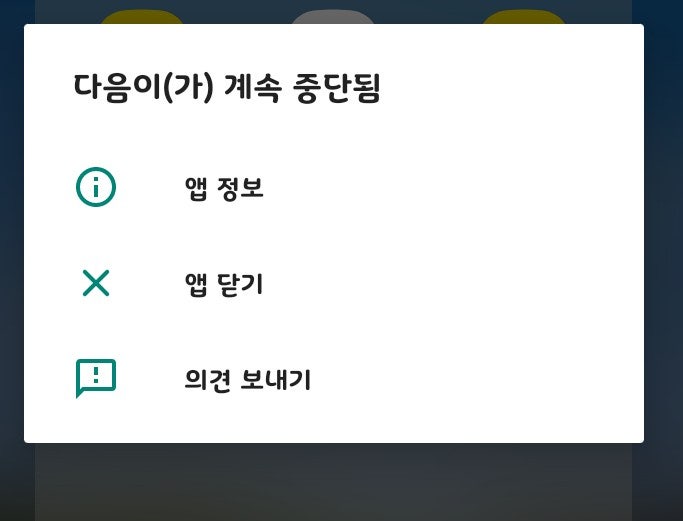Tap the partially hidden yellow app icon at top right
Image resolution: width=683 pixels, height=521 pixels.
(523, 17)
